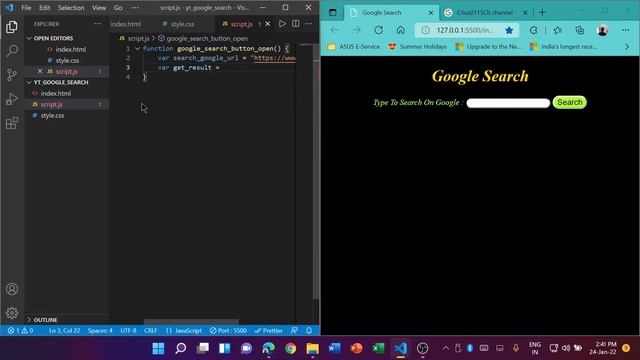640x360 pixels.
Task: Close script.js in Open Editors list
Action: click(40, 71)
